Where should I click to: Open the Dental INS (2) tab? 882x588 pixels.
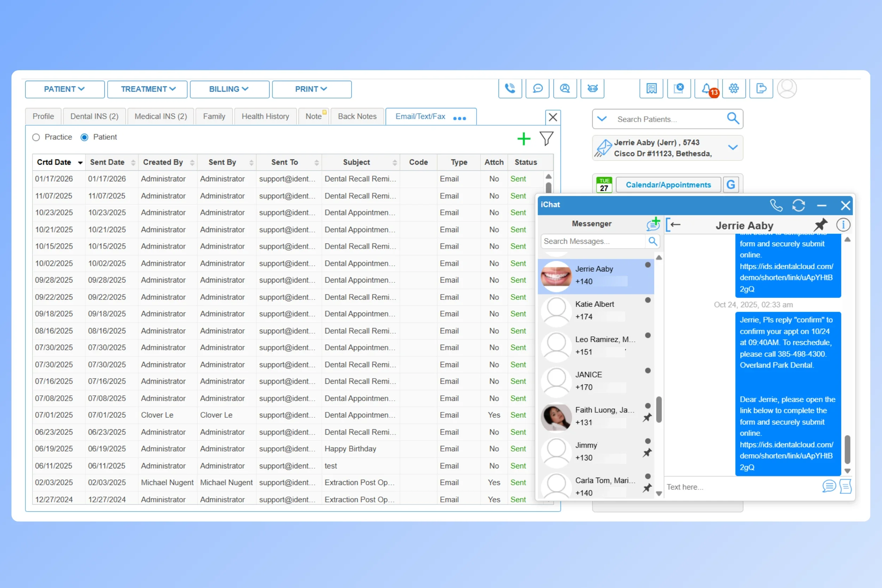[94, 116]
